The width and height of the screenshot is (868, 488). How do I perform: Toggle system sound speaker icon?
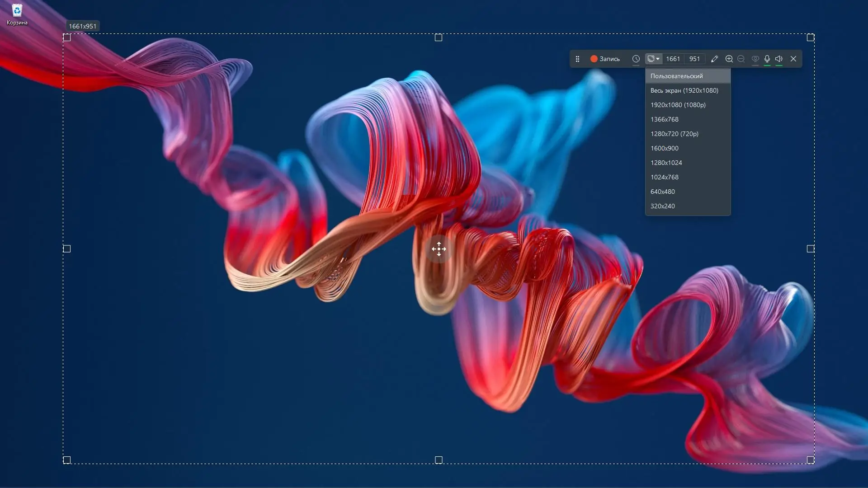click(779, 59)
